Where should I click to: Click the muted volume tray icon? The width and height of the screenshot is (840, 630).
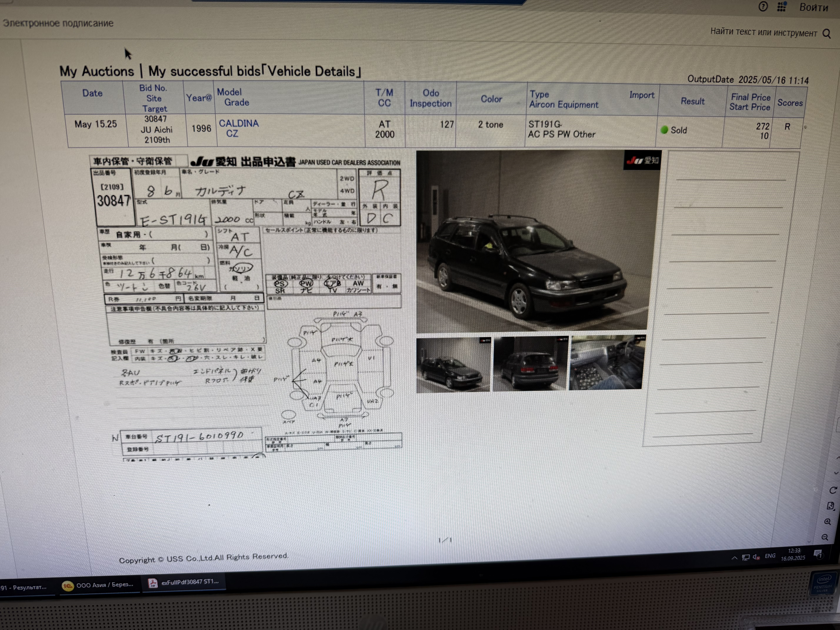756,557
